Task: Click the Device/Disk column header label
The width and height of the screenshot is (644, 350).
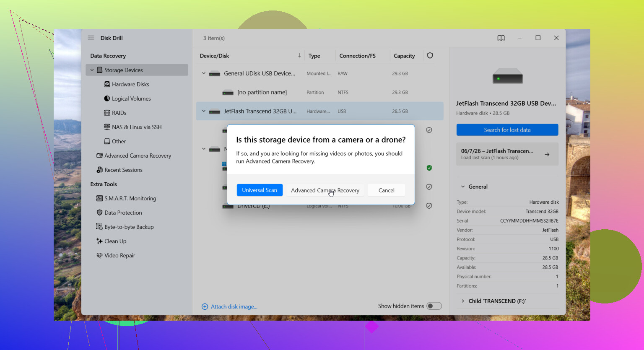Action: click(214, 56)
